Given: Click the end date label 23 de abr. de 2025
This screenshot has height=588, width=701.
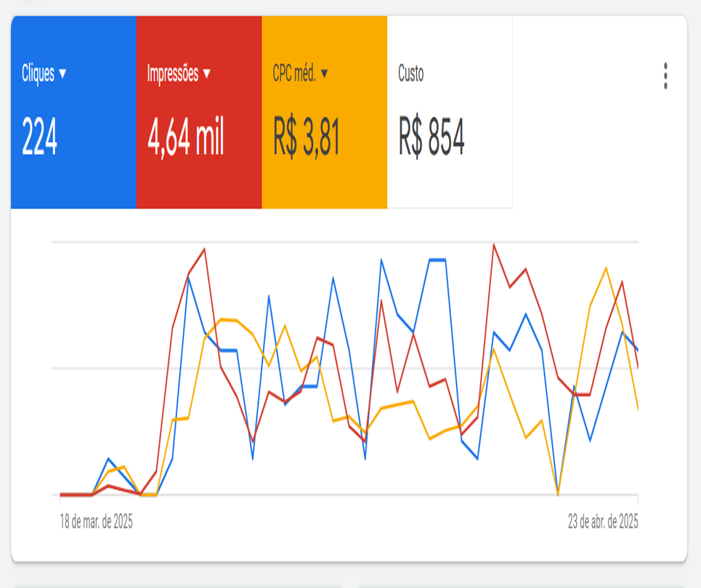Looking at the screenshot, I should [603, 521].
